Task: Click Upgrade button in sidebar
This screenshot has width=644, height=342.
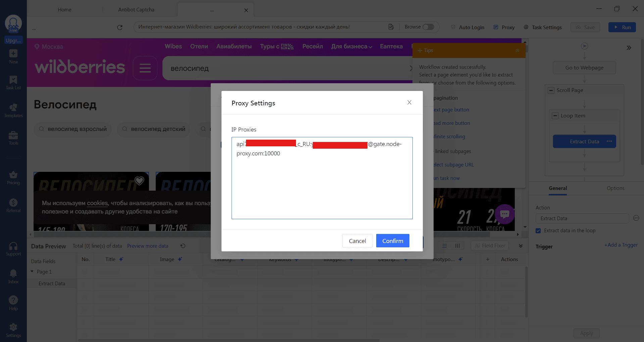Action: point(13,40)
